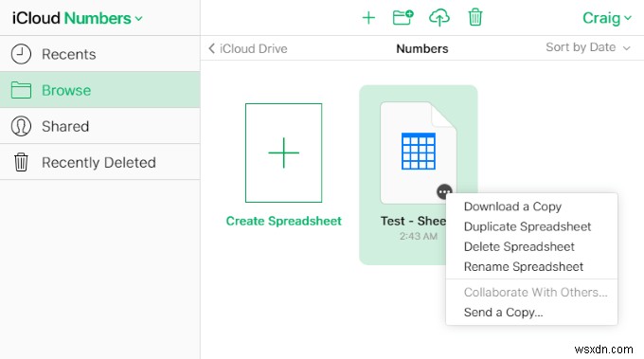The image size is (644, 359).
Task: Choose Download a Copy from the menu
Action: click(x=512, y=206)
